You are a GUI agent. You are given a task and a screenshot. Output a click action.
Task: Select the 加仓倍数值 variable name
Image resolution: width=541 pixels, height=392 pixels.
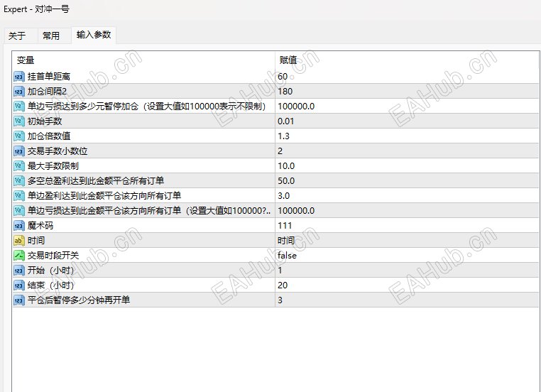(49, 136)
